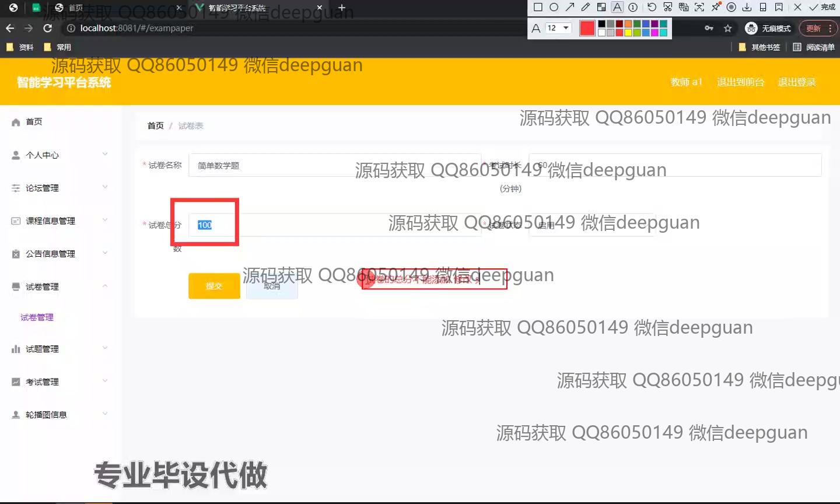Click the address bar URL localhost:8081

coord(136,28)
